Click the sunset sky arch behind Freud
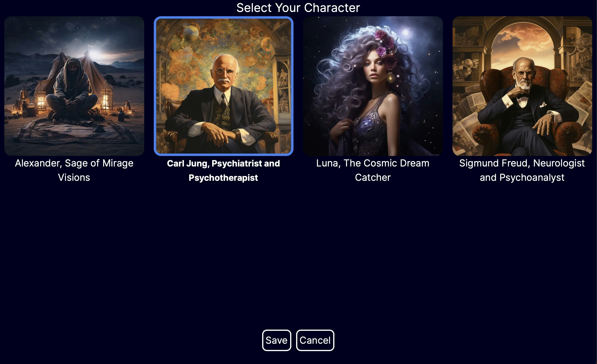 point(522,46)
